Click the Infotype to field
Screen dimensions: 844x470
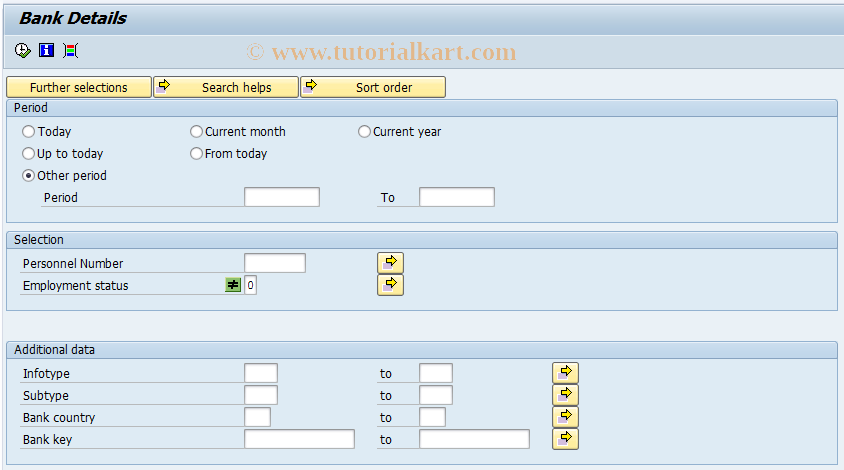(435, 373)
